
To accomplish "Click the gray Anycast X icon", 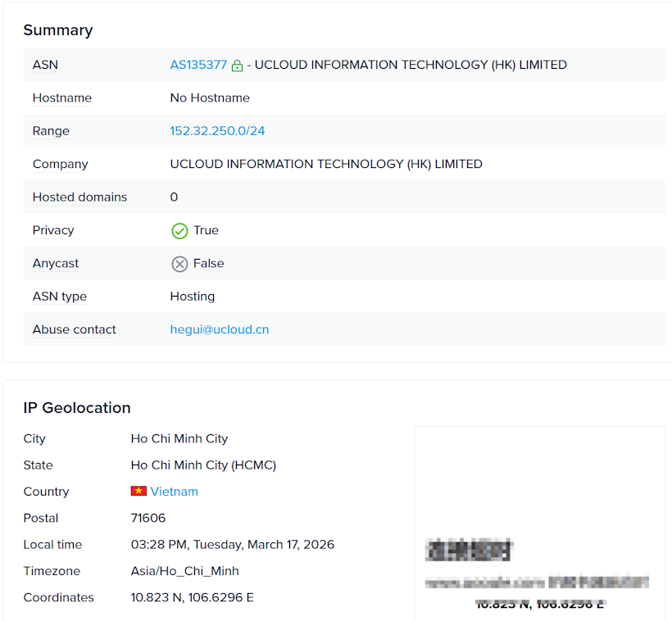I will 179,264.
